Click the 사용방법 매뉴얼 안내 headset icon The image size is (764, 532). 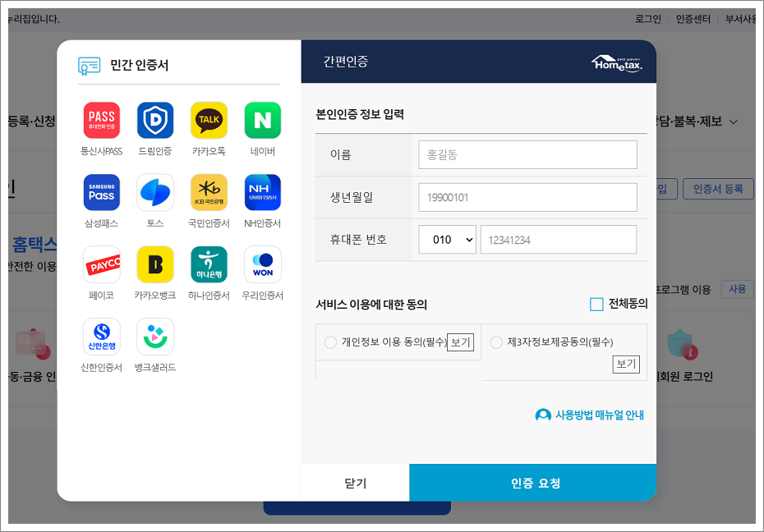pos(543,415)
